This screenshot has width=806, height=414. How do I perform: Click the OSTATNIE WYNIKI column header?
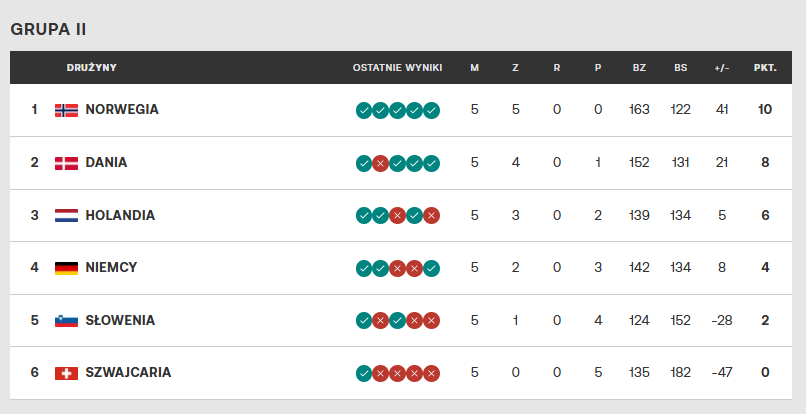click(397, 68)
